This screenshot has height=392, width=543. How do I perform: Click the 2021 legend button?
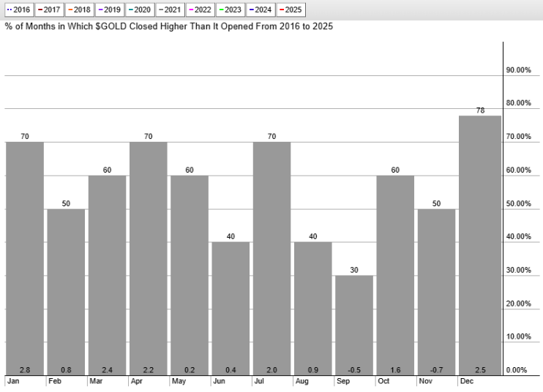[x=169, y=10]
